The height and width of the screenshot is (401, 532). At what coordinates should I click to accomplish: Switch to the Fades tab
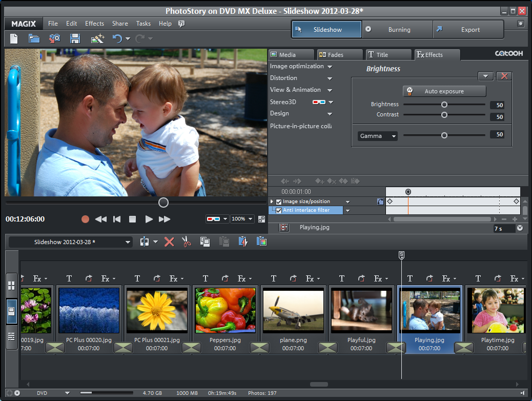[x=340, y=55]
